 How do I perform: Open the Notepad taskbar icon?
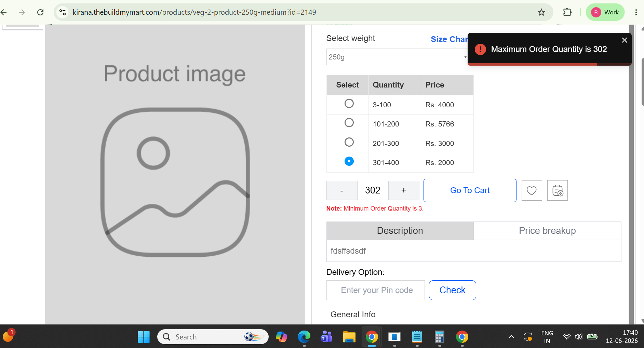pyautogui.click(x=417, y=337)
